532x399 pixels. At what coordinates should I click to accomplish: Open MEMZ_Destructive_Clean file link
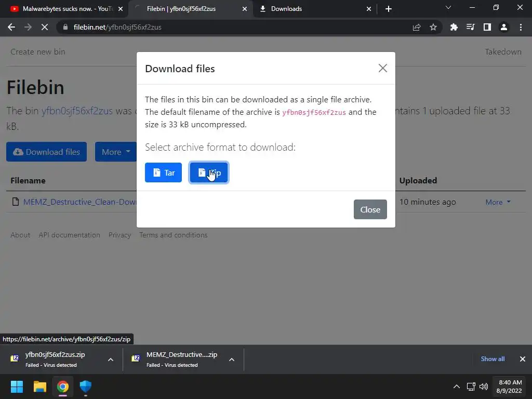pos(79,202)
